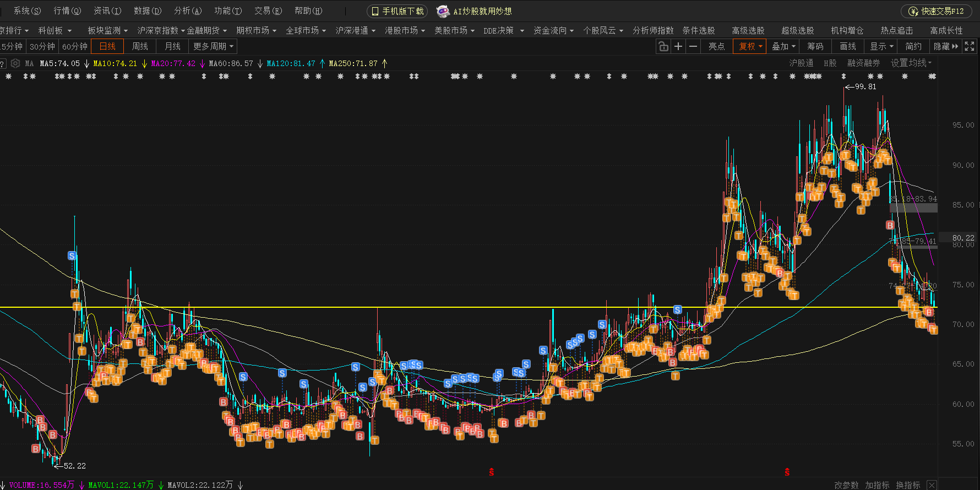Toggle 隐藏 side panel
This screenshot has width=980, height=490.
coord(946,47)
